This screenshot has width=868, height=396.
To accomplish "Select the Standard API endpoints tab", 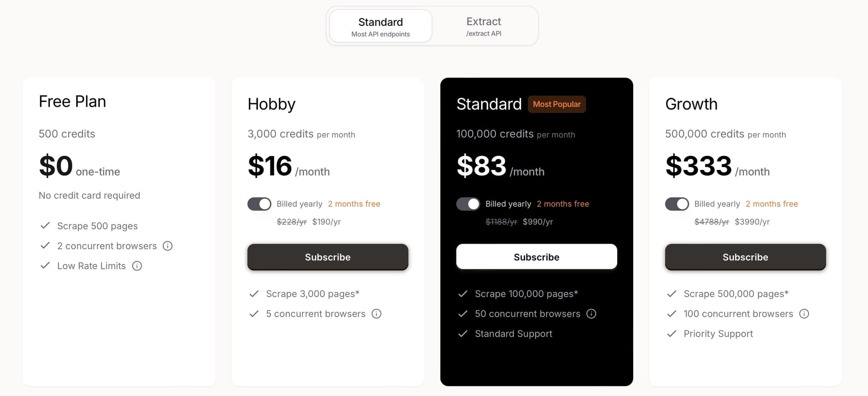I will [x=380, y=26].
